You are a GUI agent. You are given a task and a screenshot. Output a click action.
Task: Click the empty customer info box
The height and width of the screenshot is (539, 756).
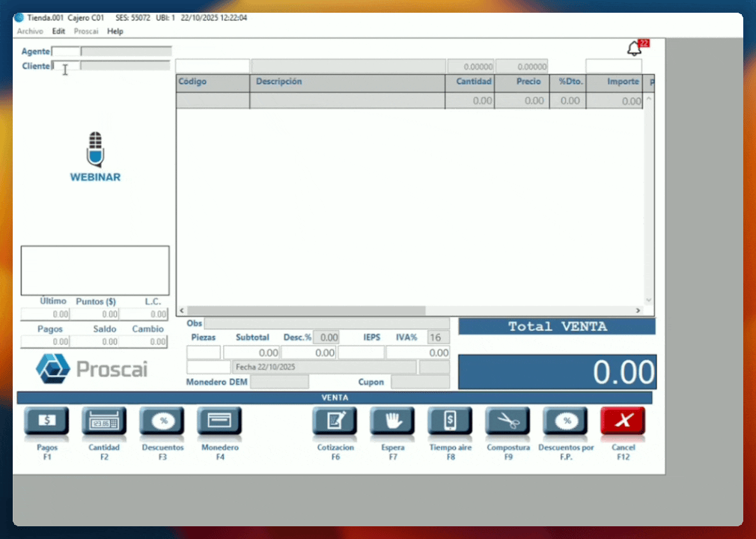pyautogui.click(x=95, y=270)
